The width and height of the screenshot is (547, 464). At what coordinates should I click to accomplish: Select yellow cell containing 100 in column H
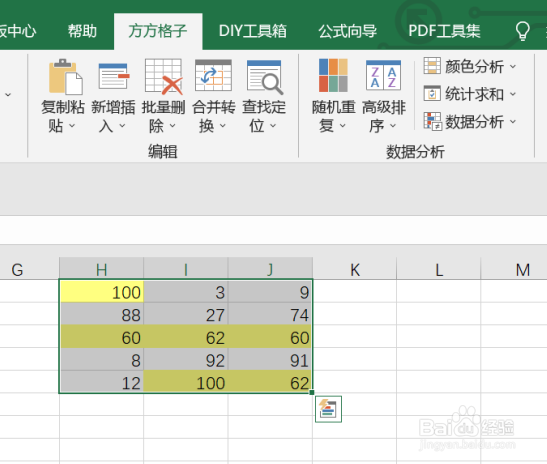click(102, 291)
